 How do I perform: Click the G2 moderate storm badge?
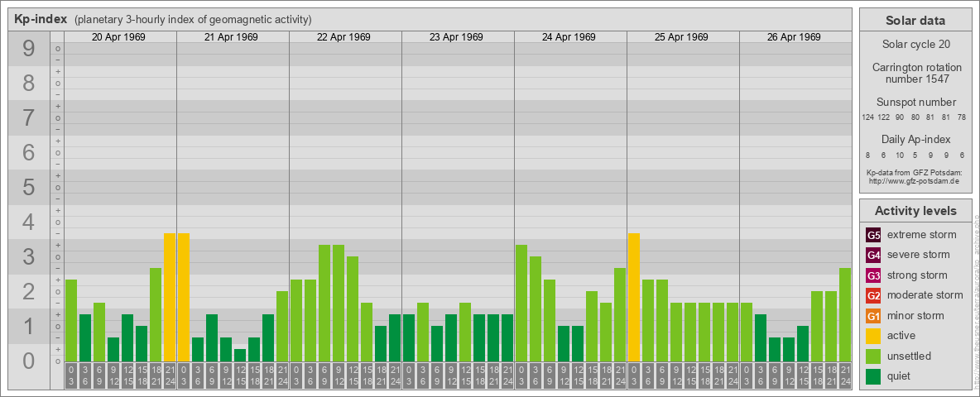click(x=873, y=295)
